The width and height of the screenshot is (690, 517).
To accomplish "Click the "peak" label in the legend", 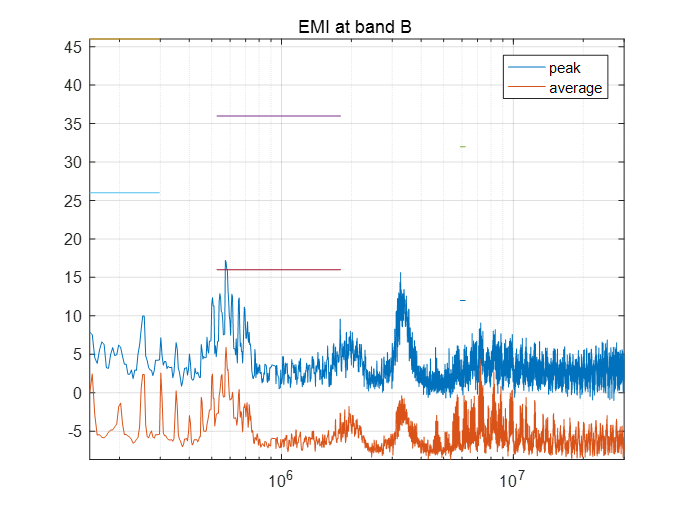I will click(x=564, y=68).
